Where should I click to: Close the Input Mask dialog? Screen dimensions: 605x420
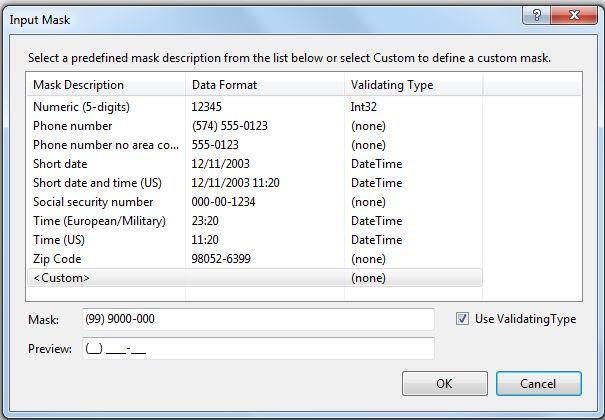[574, 15]
